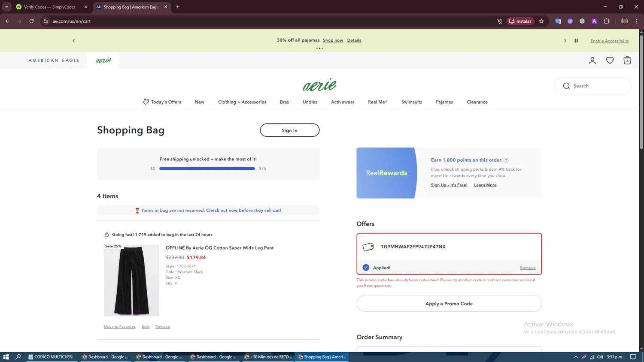The height and width of the screenshot is (362, 644).
Task: Open the Google Translate extension icon
Action: tap(558, 21)
